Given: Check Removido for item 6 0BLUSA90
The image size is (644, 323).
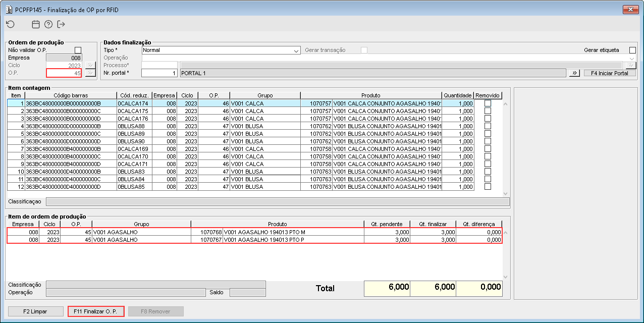Looking at the screenshot, I should (488, 141).
